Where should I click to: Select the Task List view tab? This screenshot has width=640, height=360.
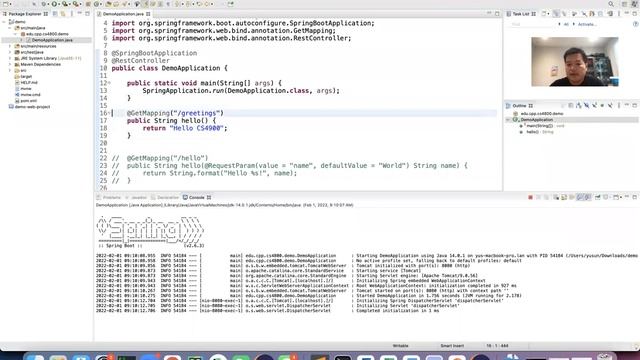coord(521,14)
